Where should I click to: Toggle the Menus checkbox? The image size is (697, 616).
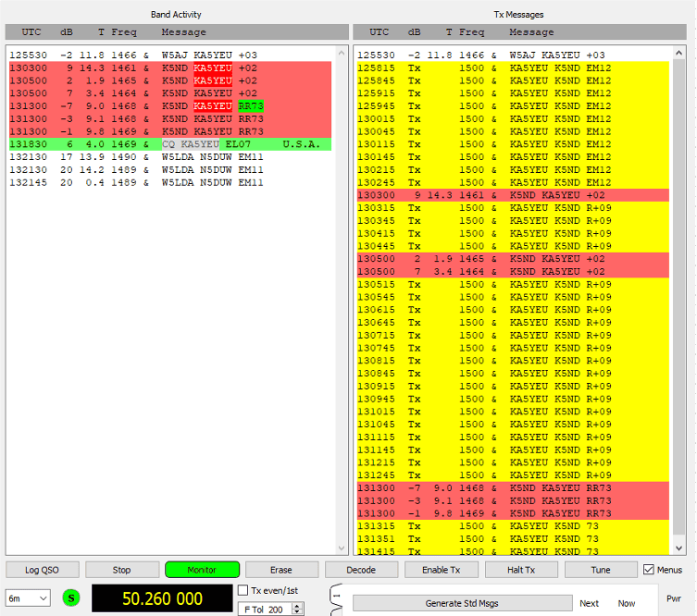[649, 570]
